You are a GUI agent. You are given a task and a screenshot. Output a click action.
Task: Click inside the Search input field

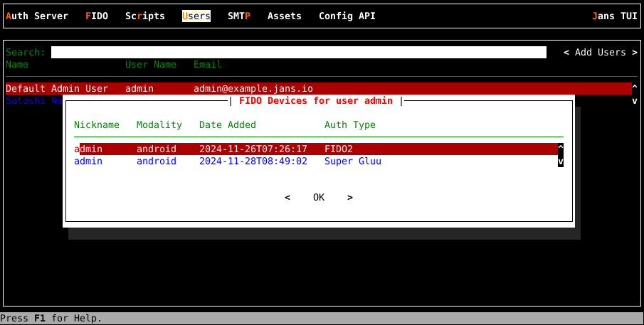[x=299, y=53]
